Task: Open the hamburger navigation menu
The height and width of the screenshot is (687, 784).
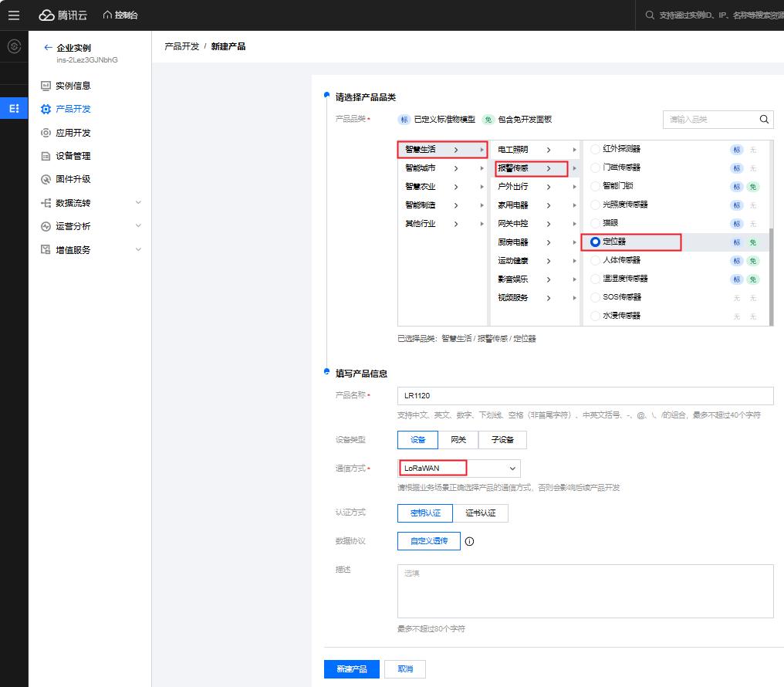Action: [x=14, y=15]
